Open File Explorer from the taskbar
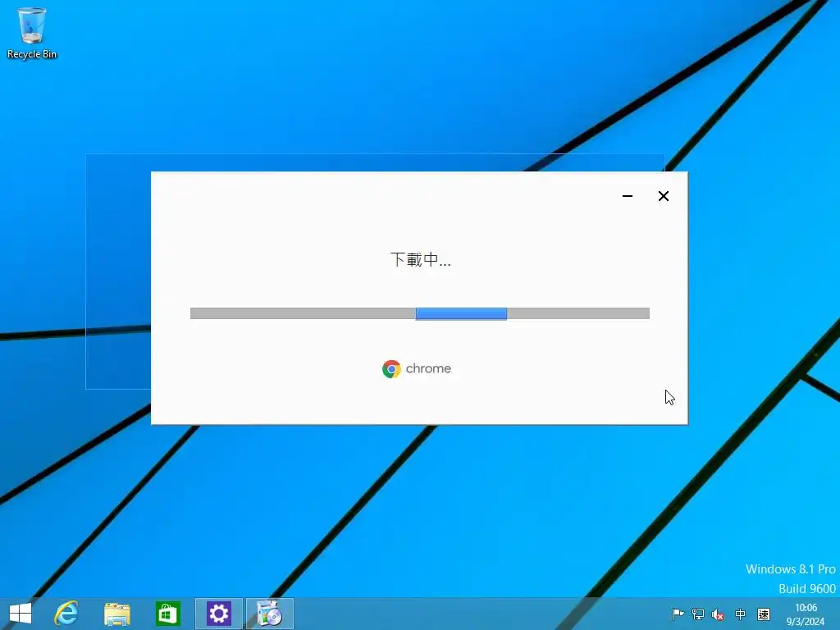840x630 pixels. click(116, 614)
